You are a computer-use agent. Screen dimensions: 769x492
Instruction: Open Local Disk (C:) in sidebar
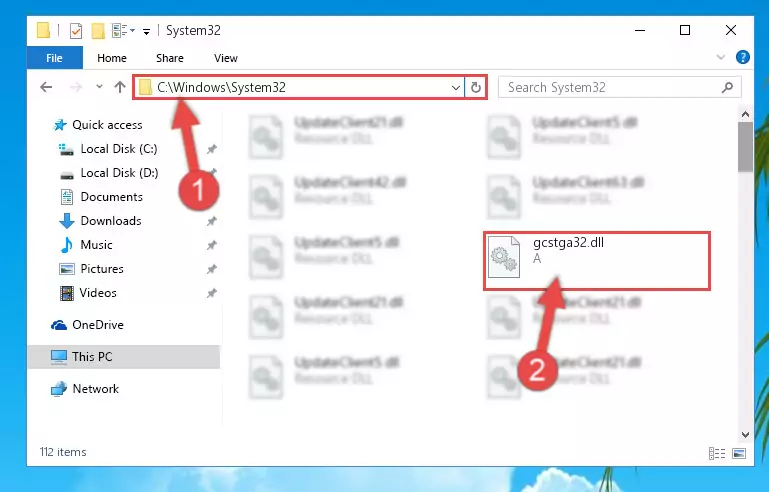119,149
